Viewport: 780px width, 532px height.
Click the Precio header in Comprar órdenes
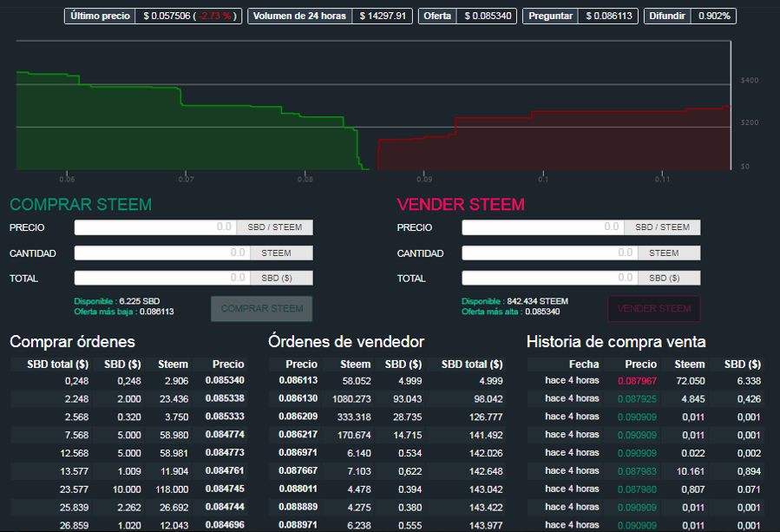click(228, 364)
